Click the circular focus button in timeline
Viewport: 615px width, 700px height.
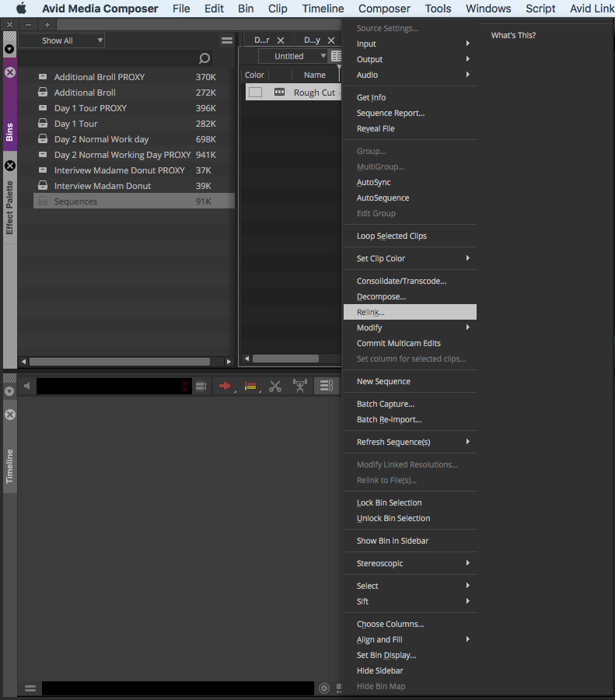pyautogui.click(x=324, y=688)
